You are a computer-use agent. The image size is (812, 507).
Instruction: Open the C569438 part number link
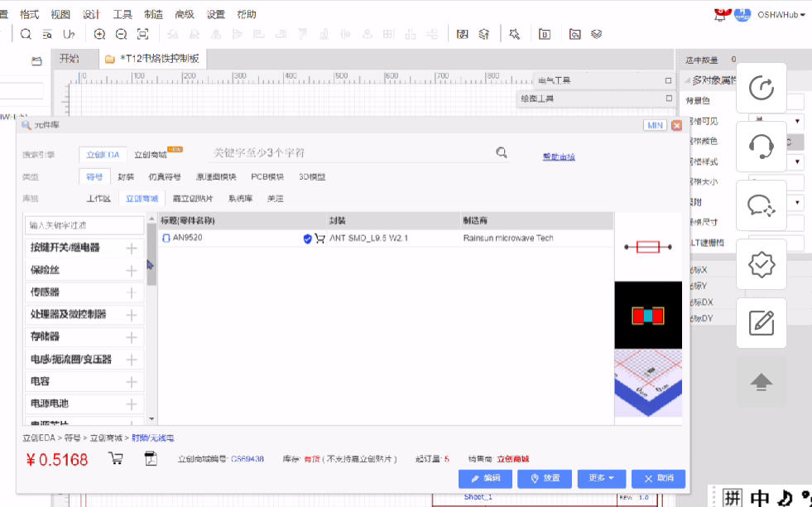click(x=247, y=459)
